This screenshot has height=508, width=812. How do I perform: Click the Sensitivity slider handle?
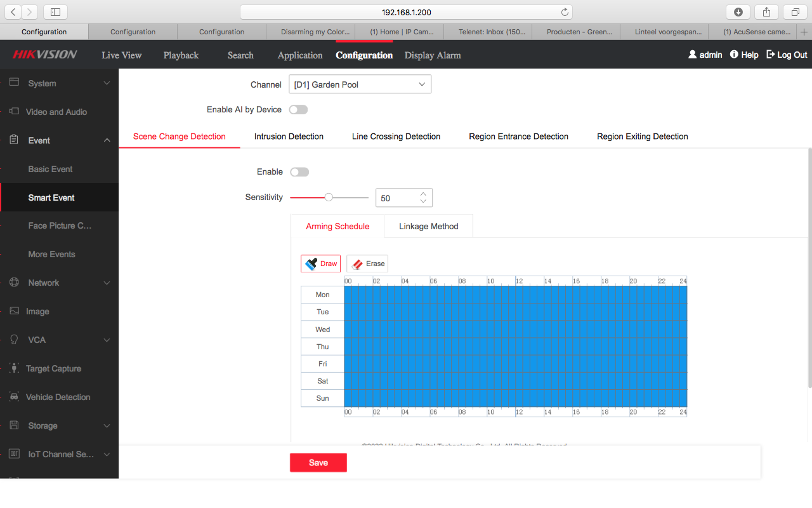point(329,197)
